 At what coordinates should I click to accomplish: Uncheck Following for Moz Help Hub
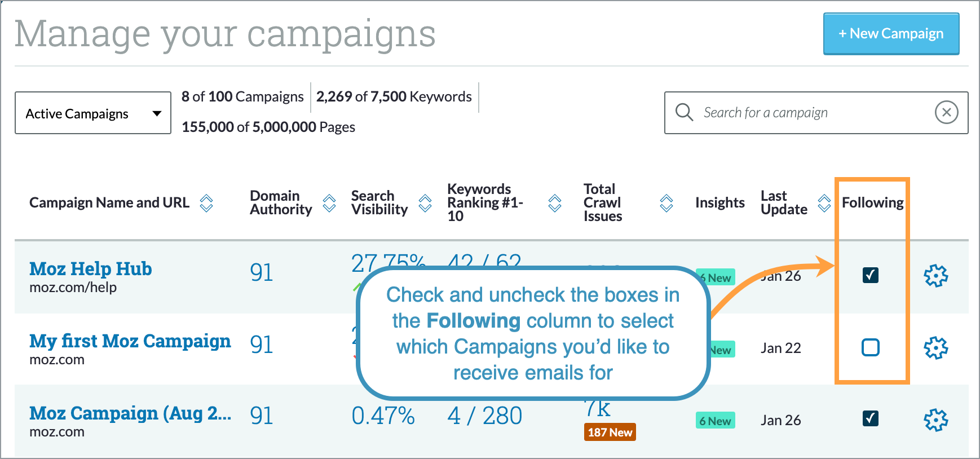point(871,275)
